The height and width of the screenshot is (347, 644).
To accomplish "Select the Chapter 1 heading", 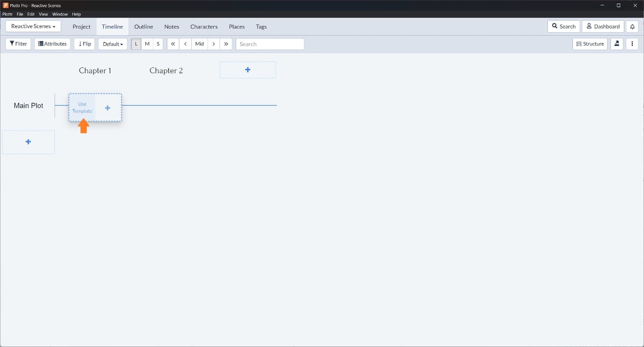I will click(95, 71).
